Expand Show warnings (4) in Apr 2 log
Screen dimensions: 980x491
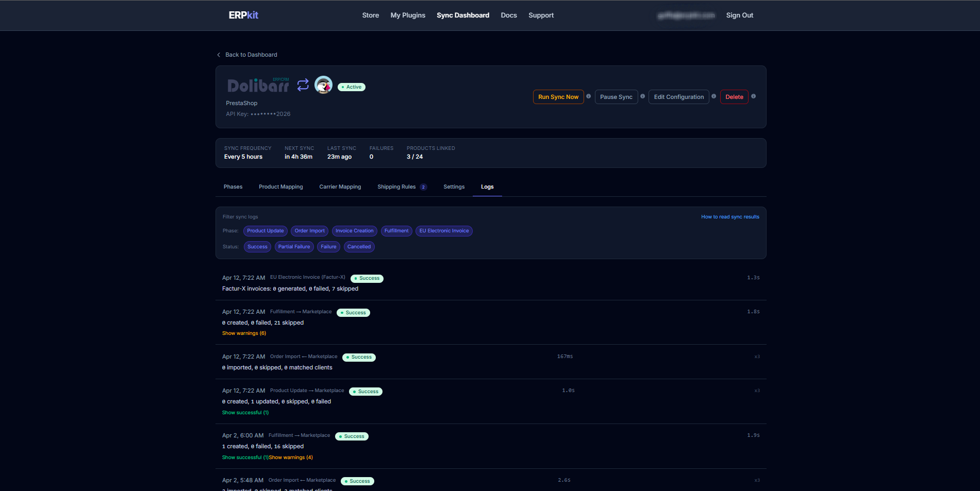point(291,458)
